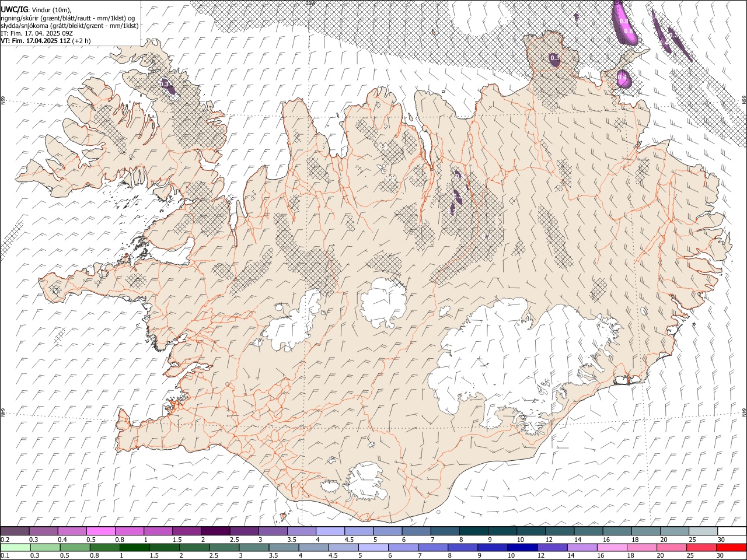The image size is (747, 560).
Task: Select the crimson 25 swatch in lower legend row
Action: [x=702, y=548]
